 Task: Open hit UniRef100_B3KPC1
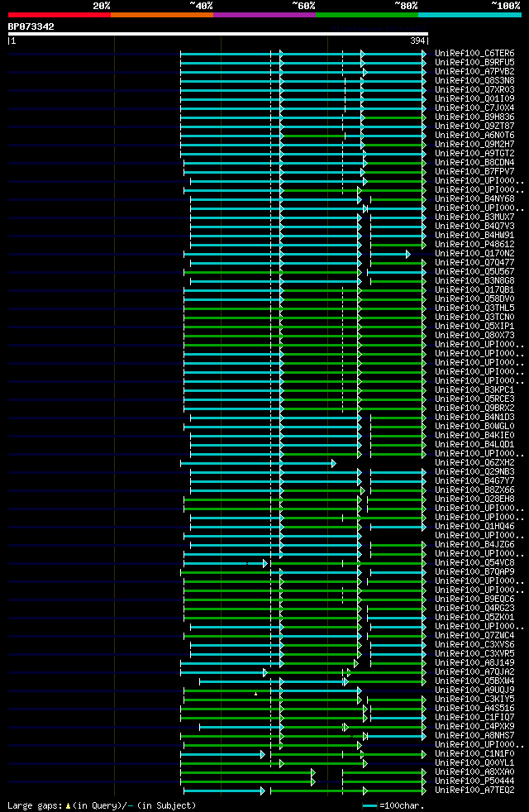474,390
